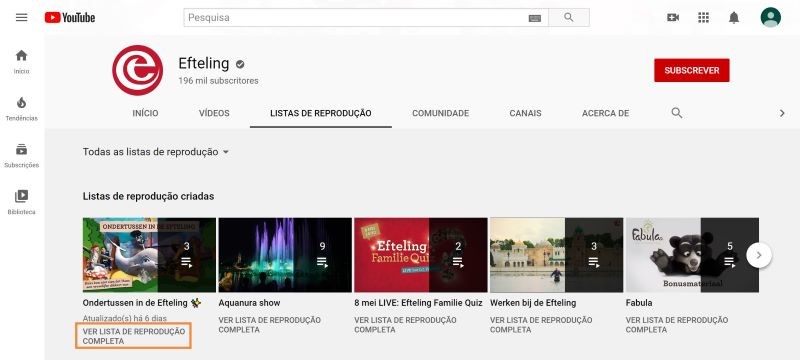
Task: Switch to the ACERCA DE tab
Action: [x=605, y=113]
